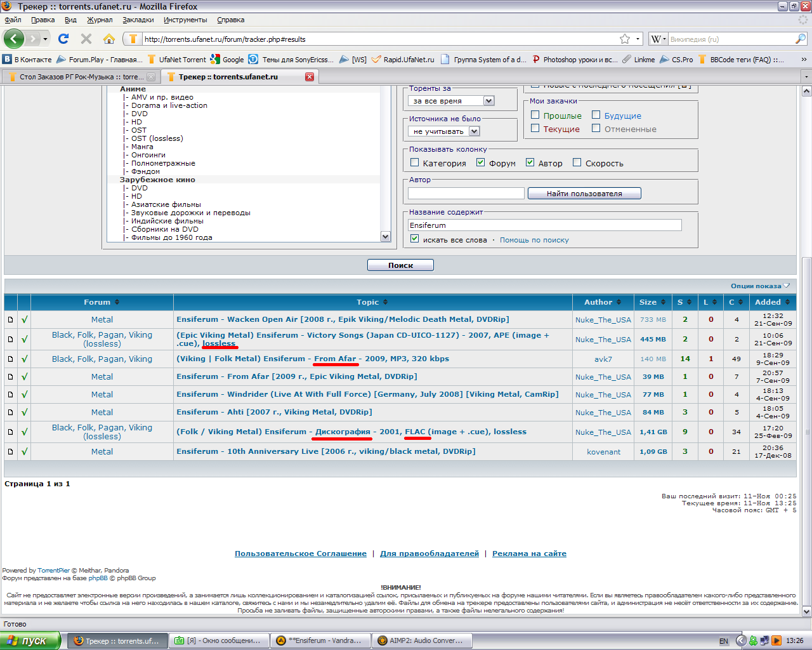Open the Торренты за 'за все время' dropdown

point(451,101)
